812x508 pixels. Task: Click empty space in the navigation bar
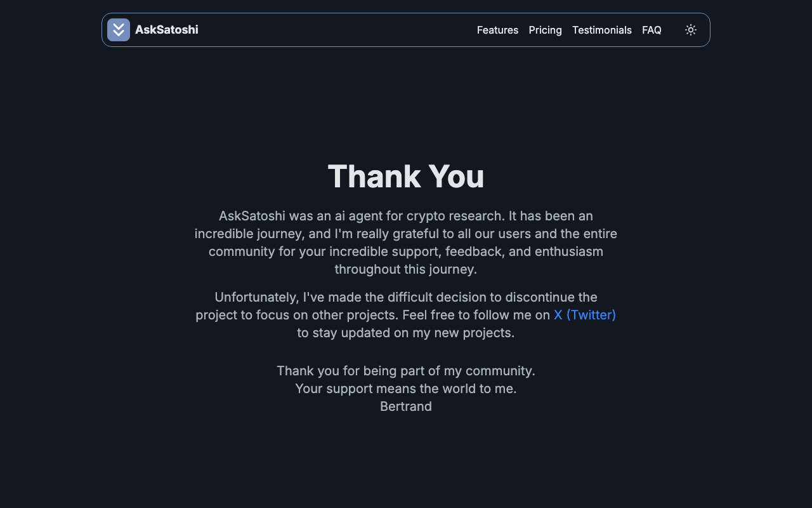point(336,30)
